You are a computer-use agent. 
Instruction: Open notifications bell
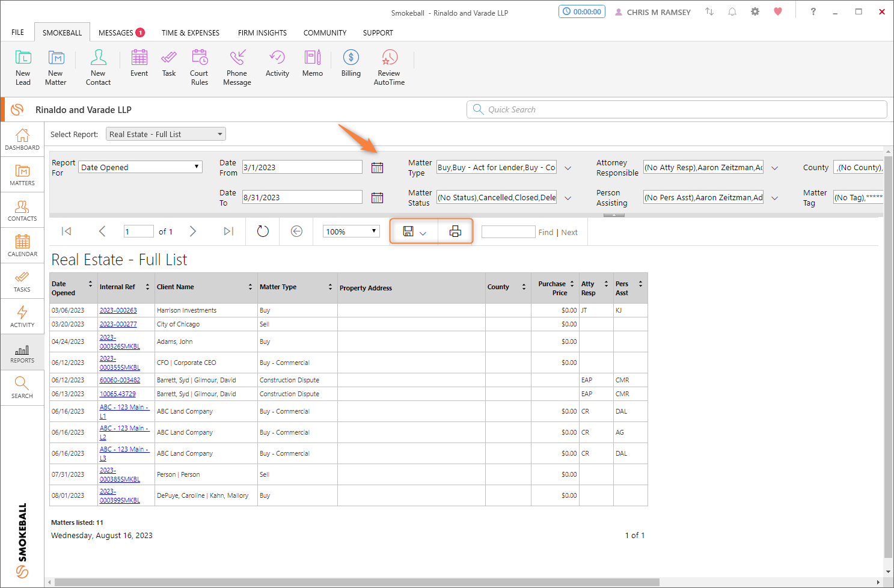[732, 11]
